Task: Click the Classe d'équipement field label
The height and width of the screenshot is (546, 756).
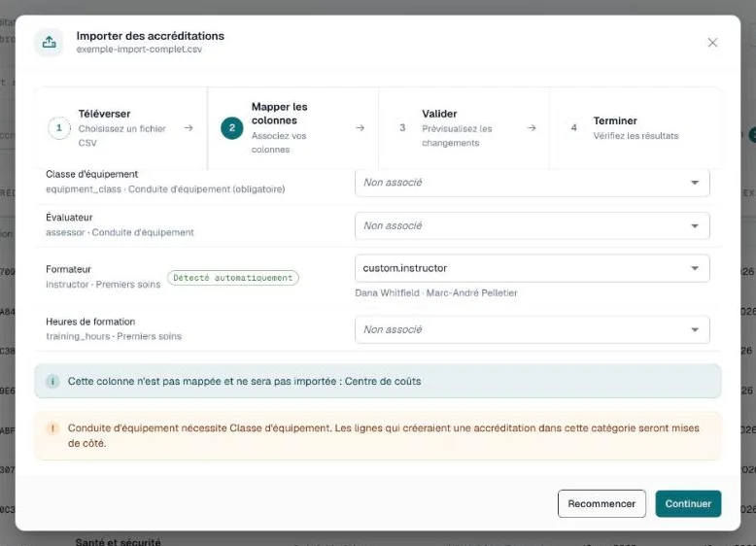Action: (91, 174)
